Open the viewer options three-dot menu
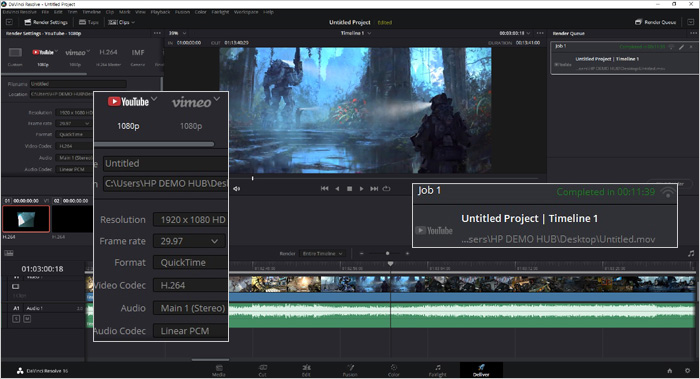 point(540,33)
